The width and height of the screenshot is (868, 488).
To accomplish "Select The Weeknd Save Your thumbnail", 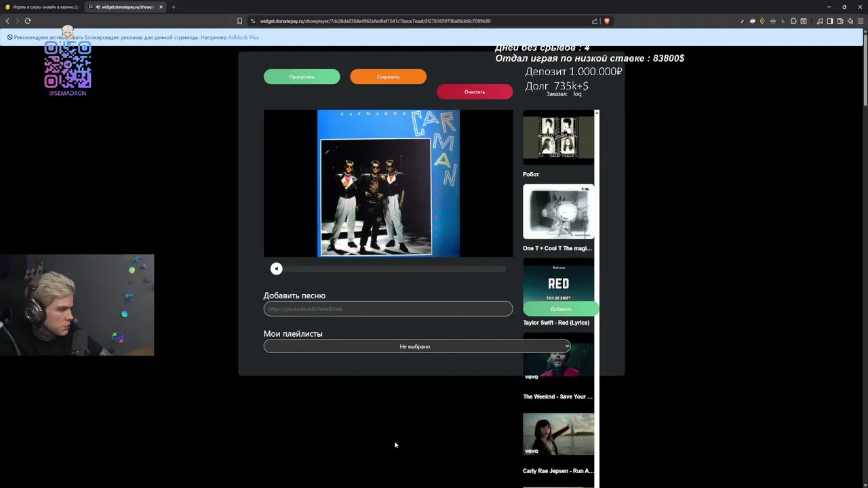I will coord(558,359).
